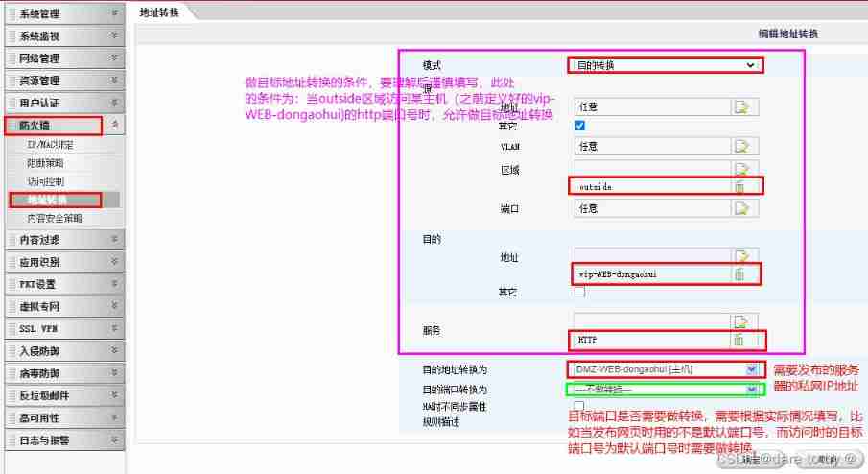Expand 系统管理 sidebar section
Viewport: 868px width, 474px height.
pos(63,13)
